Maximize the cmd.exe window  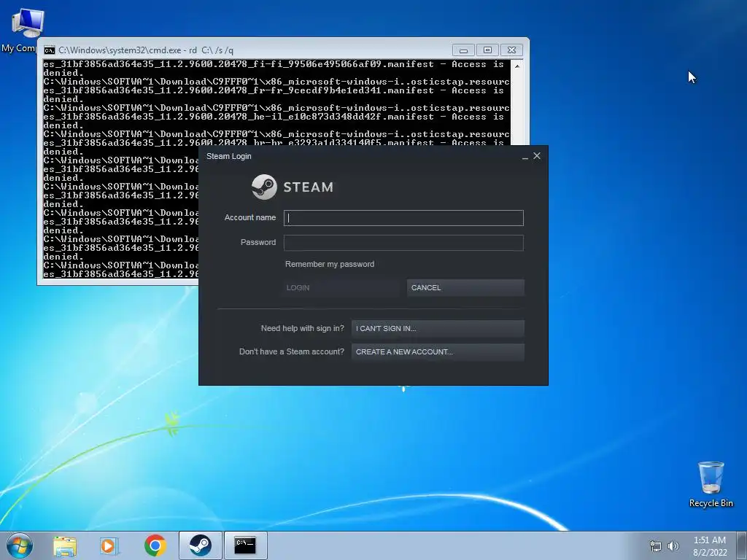pos(487,50)
